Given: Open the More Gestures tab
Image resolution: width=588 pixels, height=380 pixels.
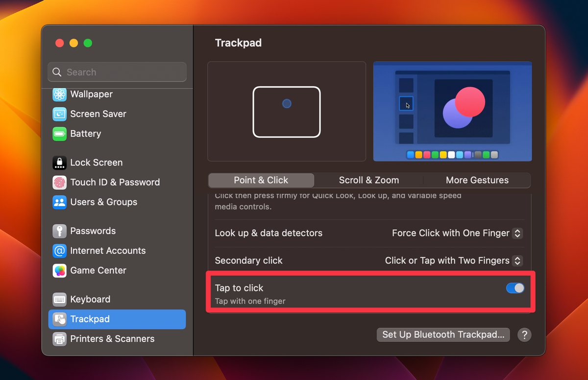Looking at the screenshot, I should (477, 180).
